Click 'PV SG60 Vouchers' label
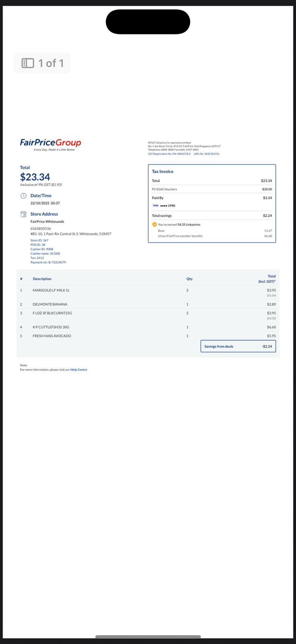This screenshot has width=296, height=644. 164,189
